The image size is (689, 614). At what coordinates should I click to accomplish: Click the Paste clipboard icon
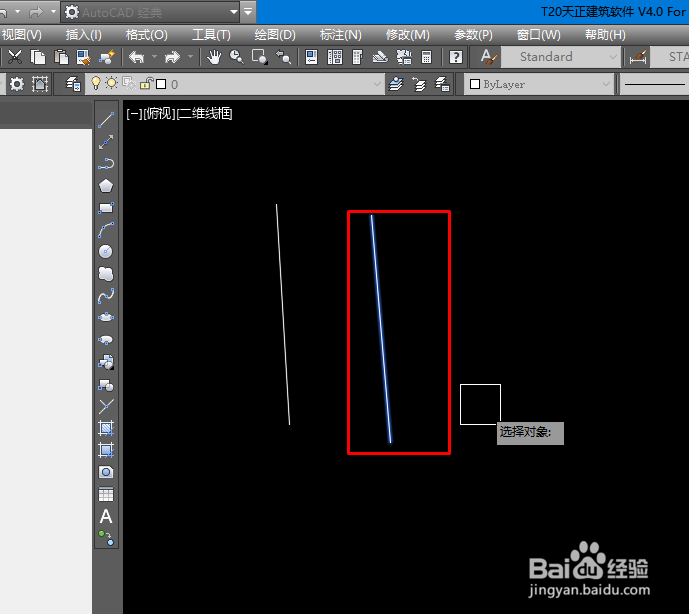pos(61,57)
